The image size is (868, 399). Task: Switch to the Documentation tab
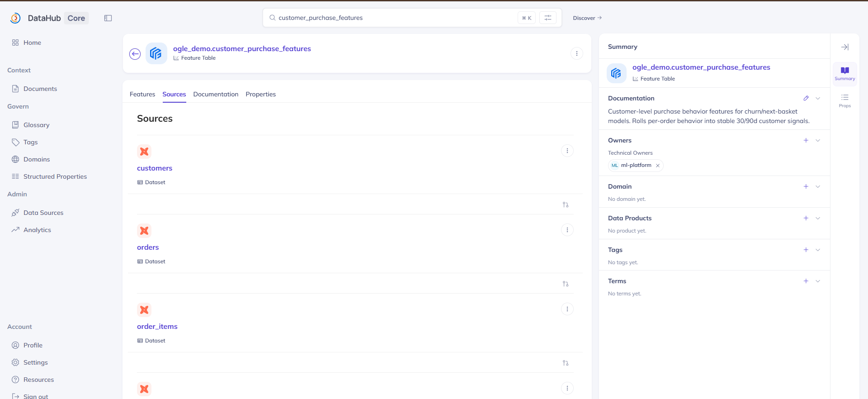(x=216, y=94)
